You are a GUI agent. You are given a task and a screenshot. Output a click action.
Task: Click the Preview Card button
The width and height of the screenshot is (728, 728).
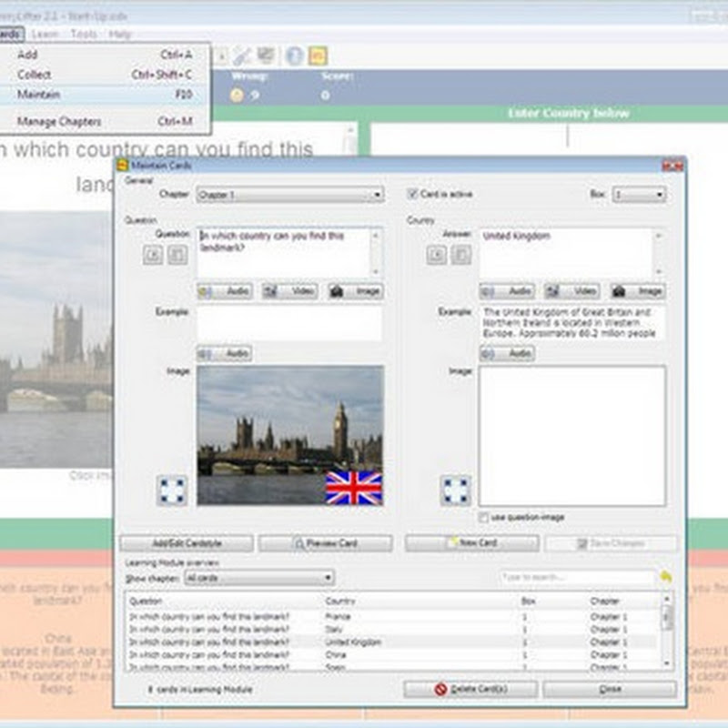pos(325,543)
